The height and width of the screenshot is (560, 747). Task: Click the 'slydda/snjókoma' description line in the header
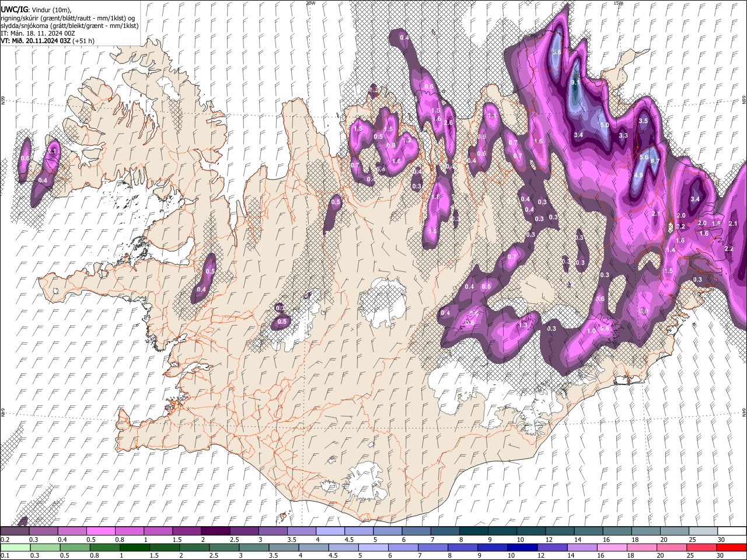pos(69,26)
